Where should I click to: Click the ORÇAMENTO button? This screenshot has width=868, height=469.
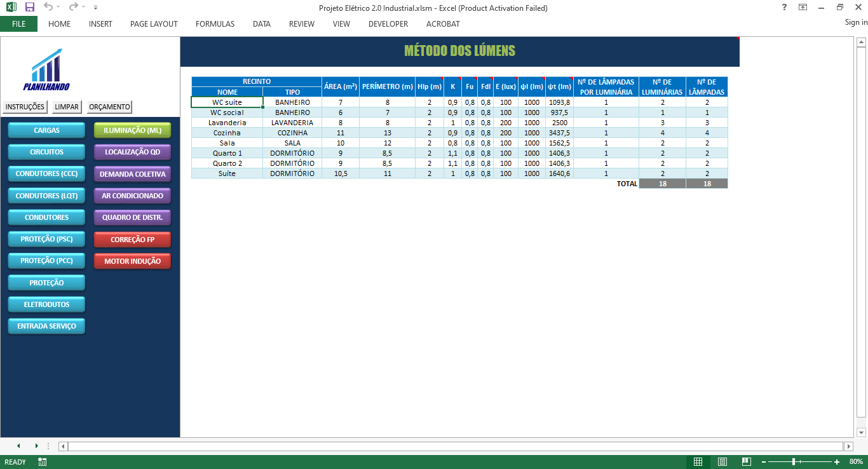(x=109, y=107)
